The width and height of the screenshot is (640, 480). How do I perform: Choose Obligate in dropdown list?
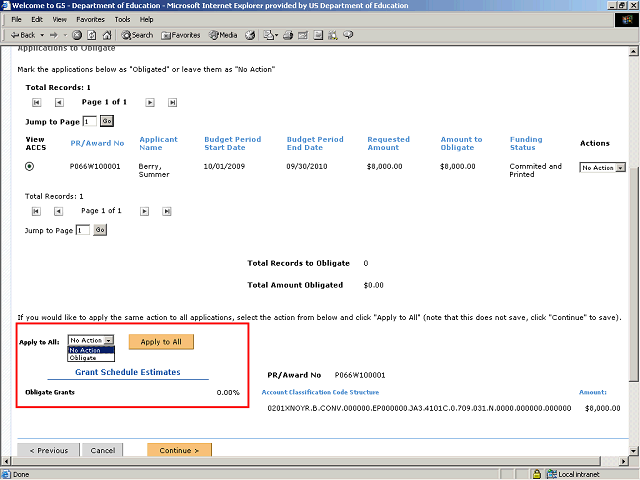[91, 358]
